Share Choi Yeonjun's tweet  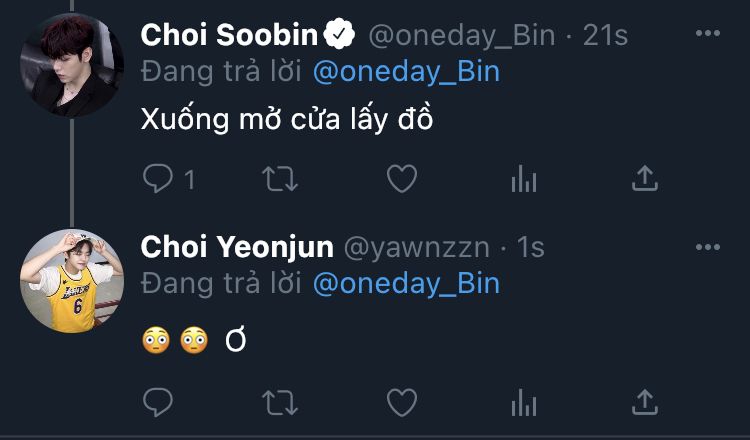click(646, 402)
